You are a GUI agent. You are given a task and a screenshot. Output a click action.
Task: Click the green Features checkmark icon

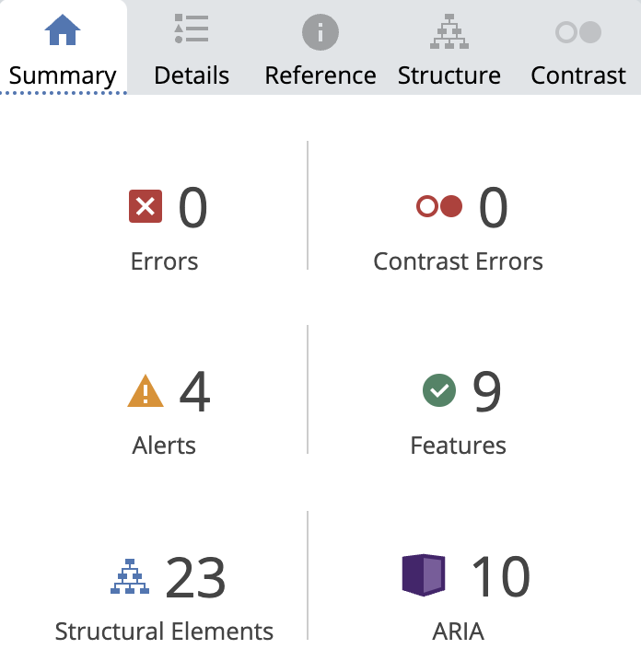click(x=439, y=390)
